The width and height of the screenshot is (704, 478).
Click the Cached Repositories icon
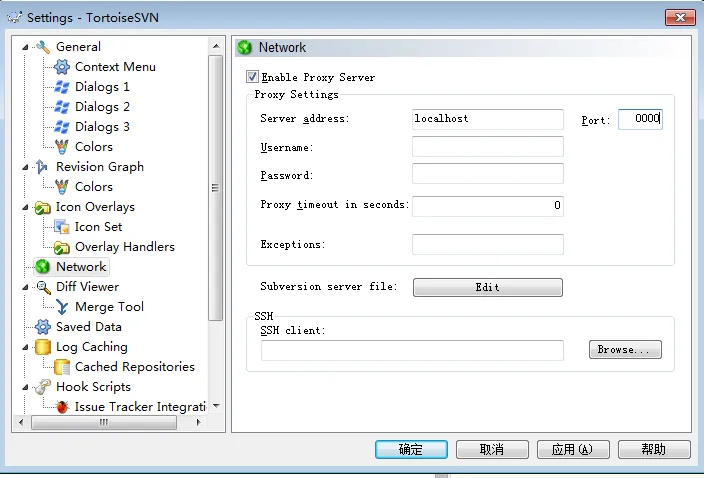62,367
